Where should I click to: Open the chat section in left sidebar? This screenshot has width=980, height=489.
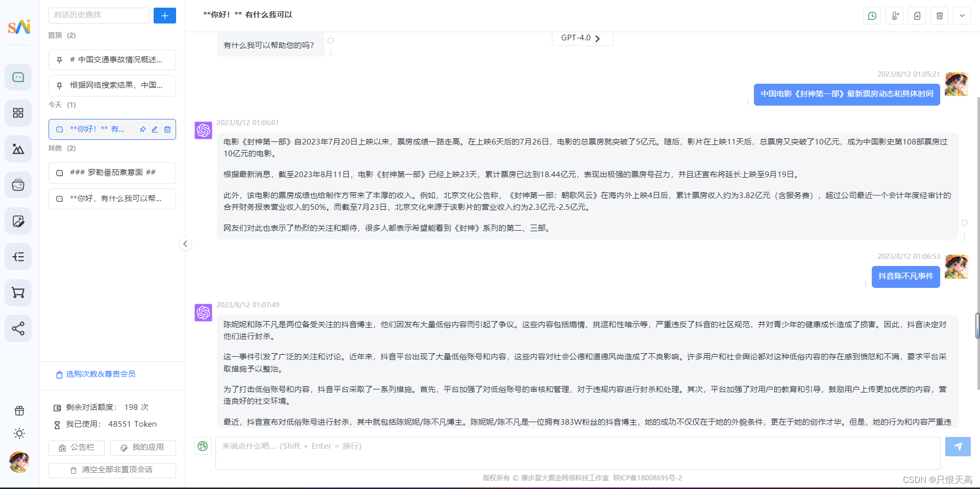18,77
